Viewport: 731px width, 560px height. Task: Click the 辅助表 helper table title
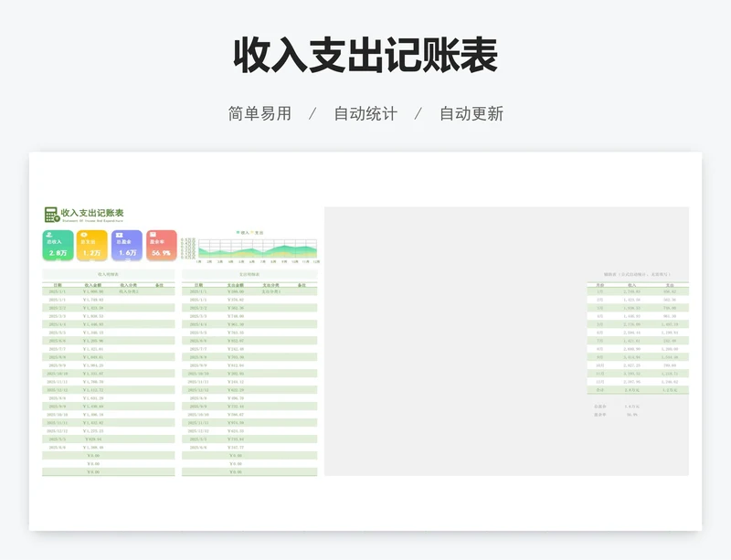pos(637,275)
